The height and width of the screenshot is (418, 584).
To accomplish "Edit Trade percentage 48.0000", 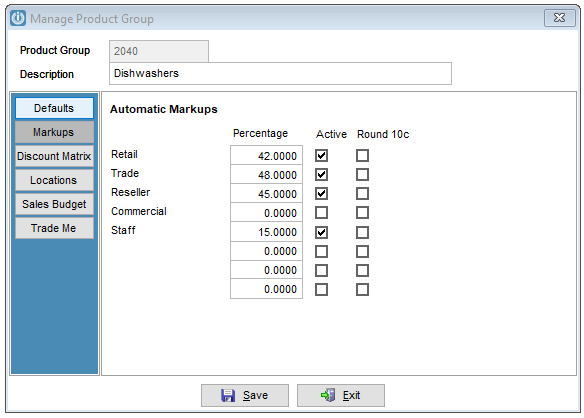I will coord(266,174).
